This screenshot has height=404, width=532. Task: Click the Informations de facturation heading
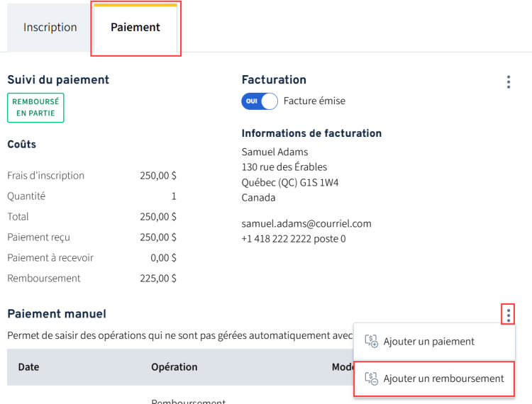pyautogui.click(x=311, y=133)
